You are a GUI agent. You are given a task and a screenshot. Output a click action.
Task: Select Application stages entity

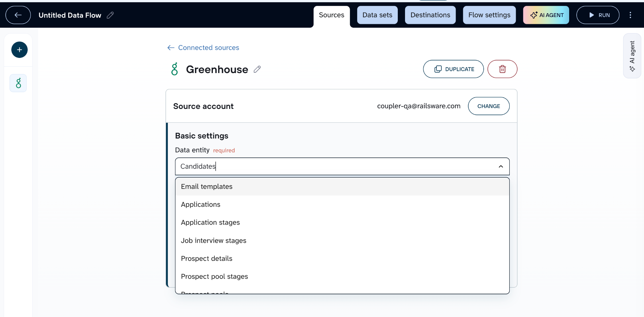342,222
